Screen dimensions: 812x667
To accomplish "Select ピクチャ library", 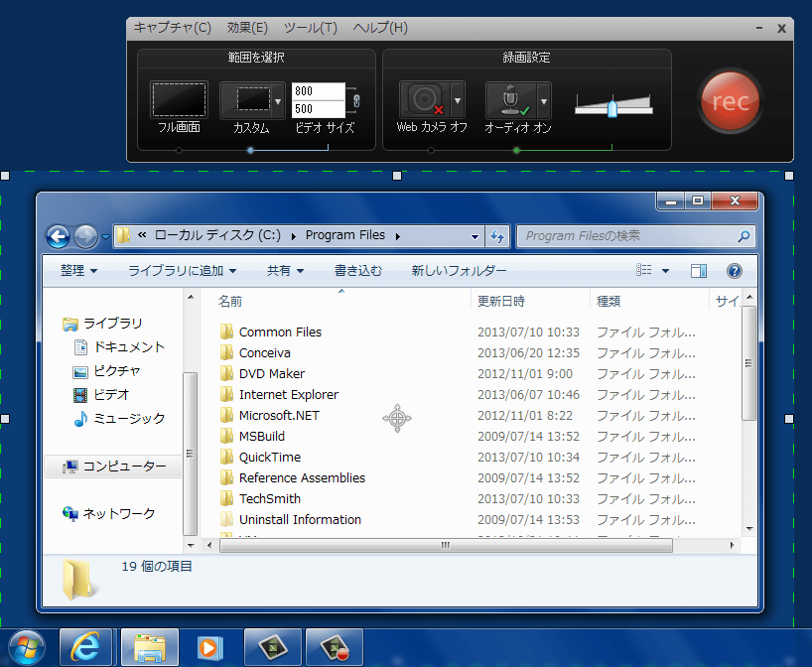I will click(106, 371).
